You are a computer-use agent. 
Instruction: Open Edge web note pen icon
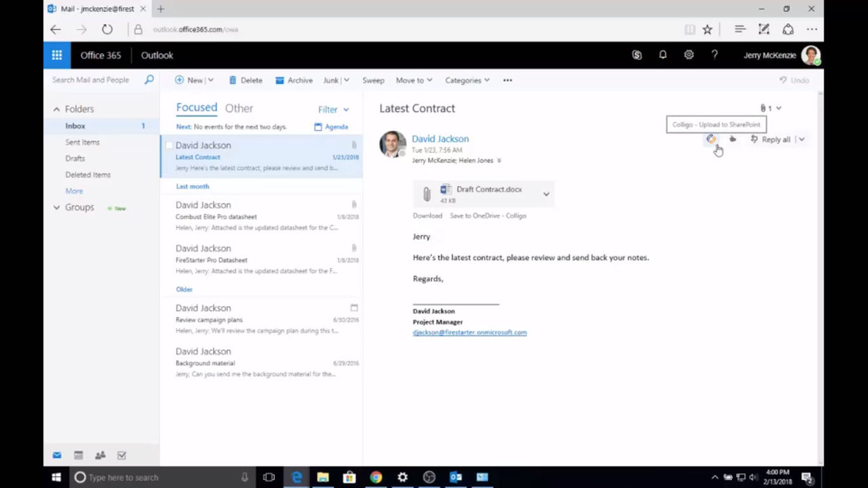click(764, 29)
